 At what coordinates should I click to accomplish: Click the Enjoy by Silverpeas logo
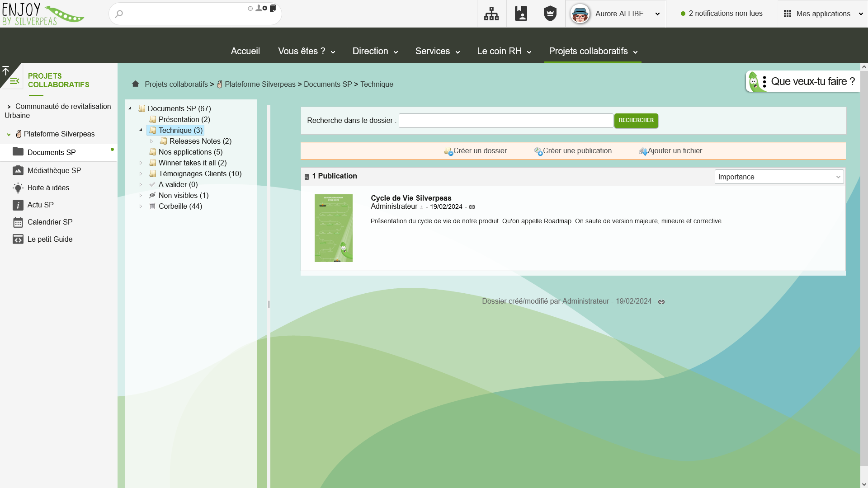(43, 14)
